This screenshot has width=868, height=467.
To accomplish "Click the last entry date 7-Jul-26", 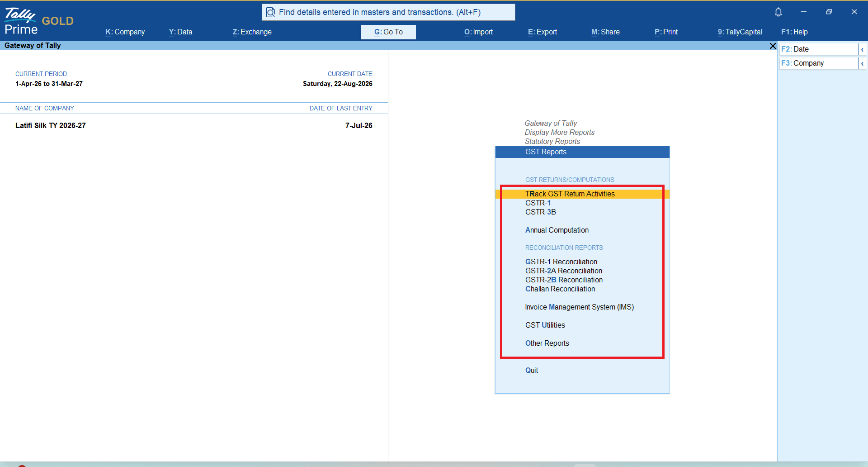I will 359,126.
